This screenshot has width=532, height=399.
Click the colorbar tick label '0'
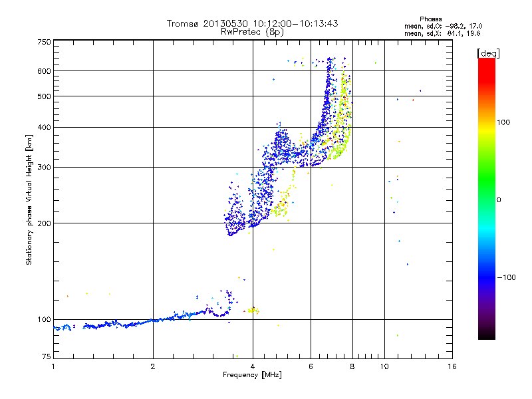click(x=498, y=200)
